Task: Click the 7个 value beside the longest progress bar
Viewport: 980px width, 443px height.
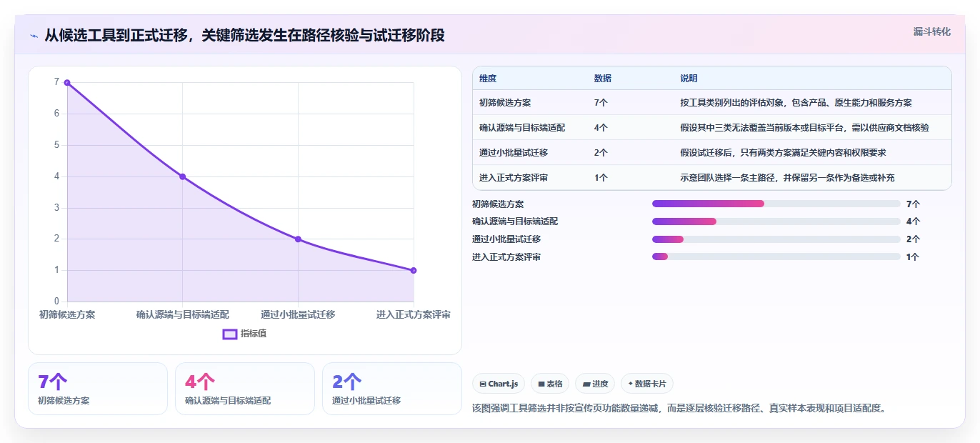Action: (913, 204)
